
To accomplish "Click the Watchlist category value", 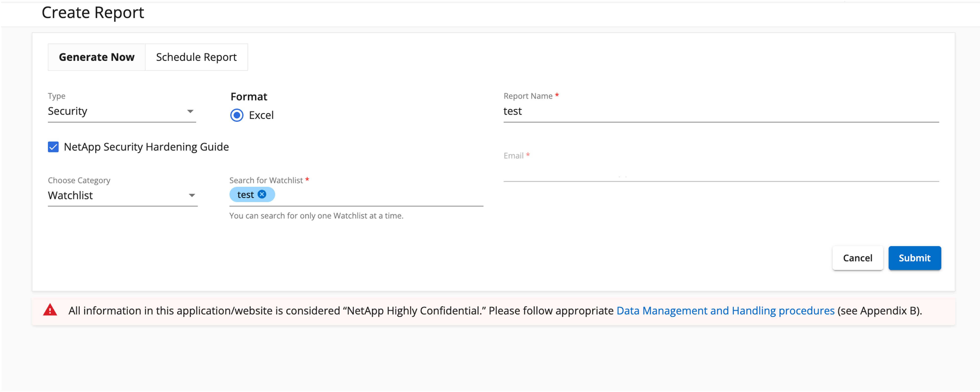I will coord(70,196).
